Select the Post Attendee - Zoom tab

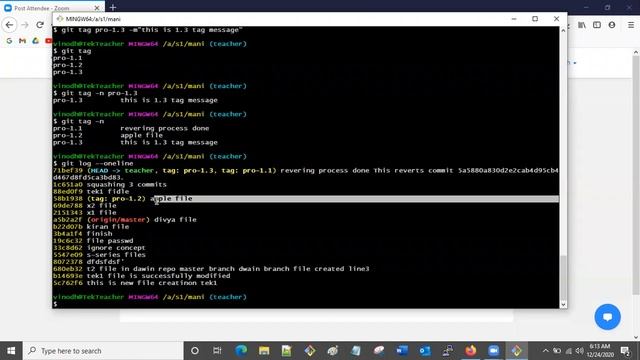click(x=52, y=8)
